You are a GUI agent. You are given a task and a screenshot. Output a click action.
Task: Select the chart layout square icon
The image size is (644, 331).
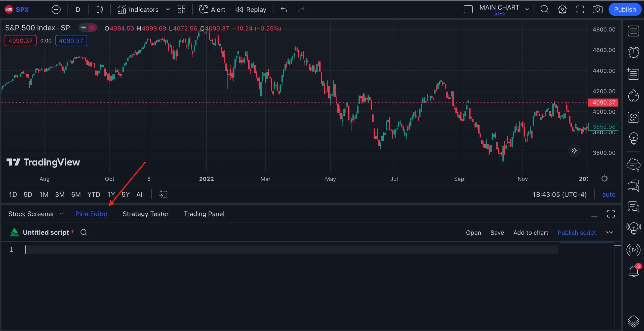point(468,10)
